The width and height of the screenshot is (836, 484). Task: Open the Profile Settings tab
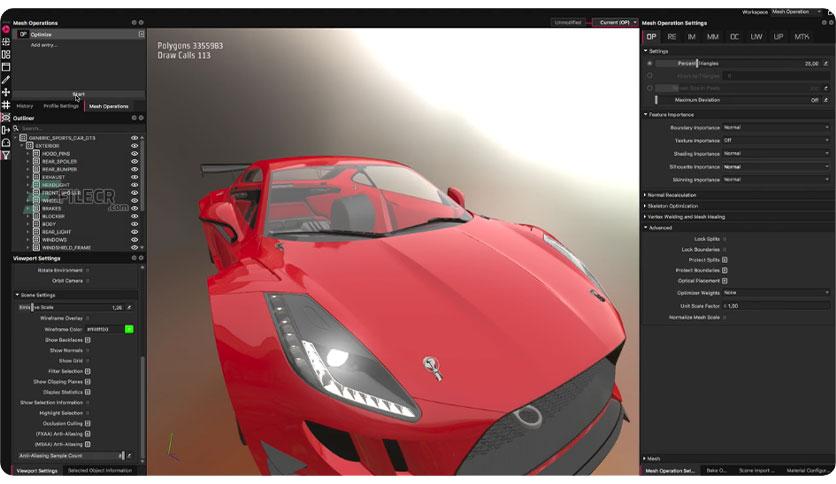[61, 106]
